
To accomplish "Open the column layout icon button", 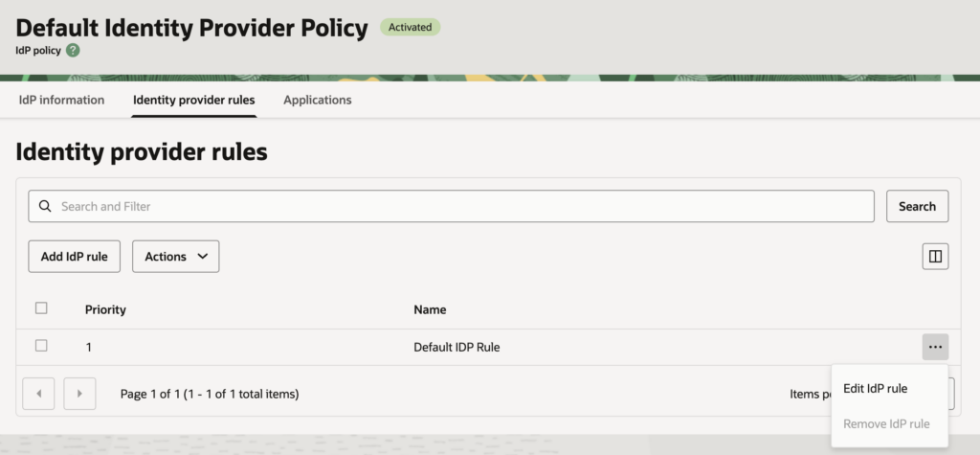I will pyautogui.click(x=935, y=256).
